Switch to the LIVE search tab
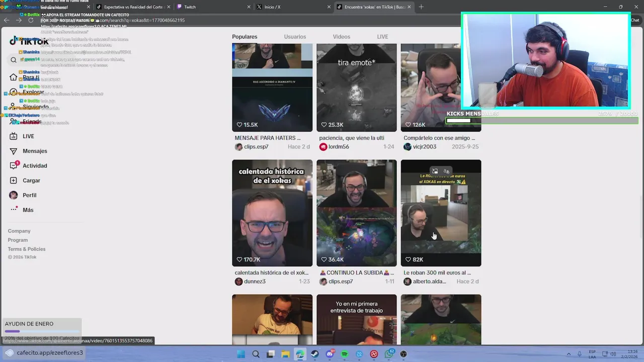The image size is (644, 362). pyautogui.click(x=382, y=37)
